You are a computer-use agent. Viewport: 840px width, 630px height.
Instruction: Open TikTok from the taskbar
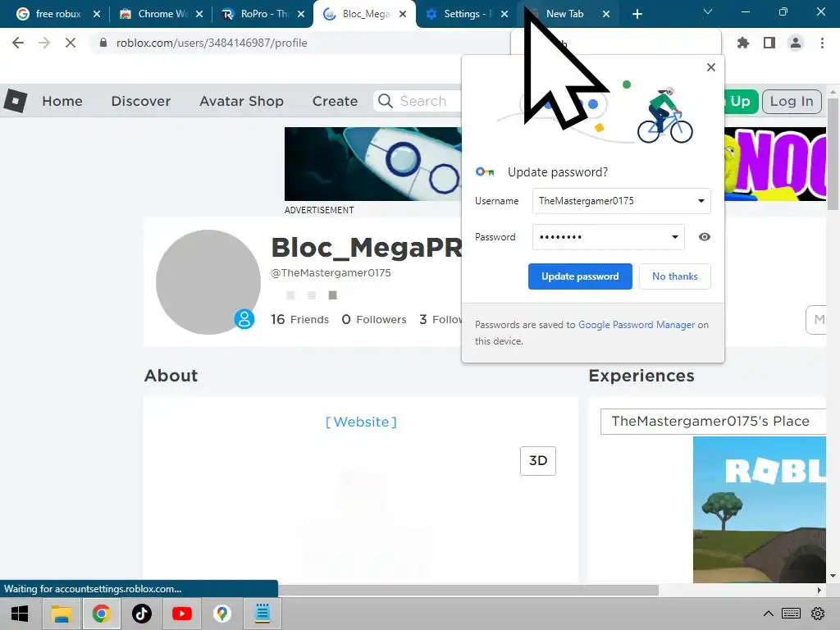point(142,614)
